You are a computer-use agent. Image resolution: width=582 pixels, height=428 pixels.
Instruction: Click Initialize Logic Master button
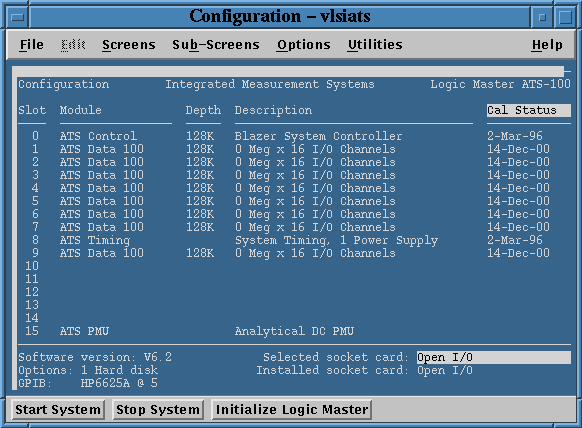pyautogui.click(x=292, y=409)
